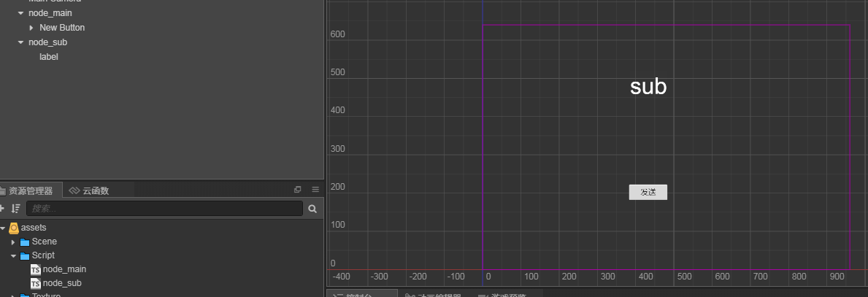Open the assets panel hamburger menu
868x297 pixels.
(x=315, y=190)
